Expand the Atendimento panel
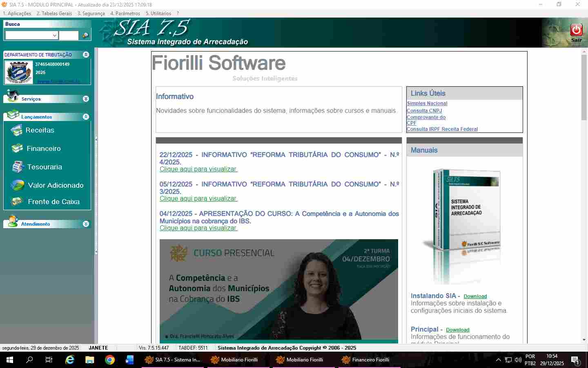This screenshot has height=368, width=588. tap(86, 224)
